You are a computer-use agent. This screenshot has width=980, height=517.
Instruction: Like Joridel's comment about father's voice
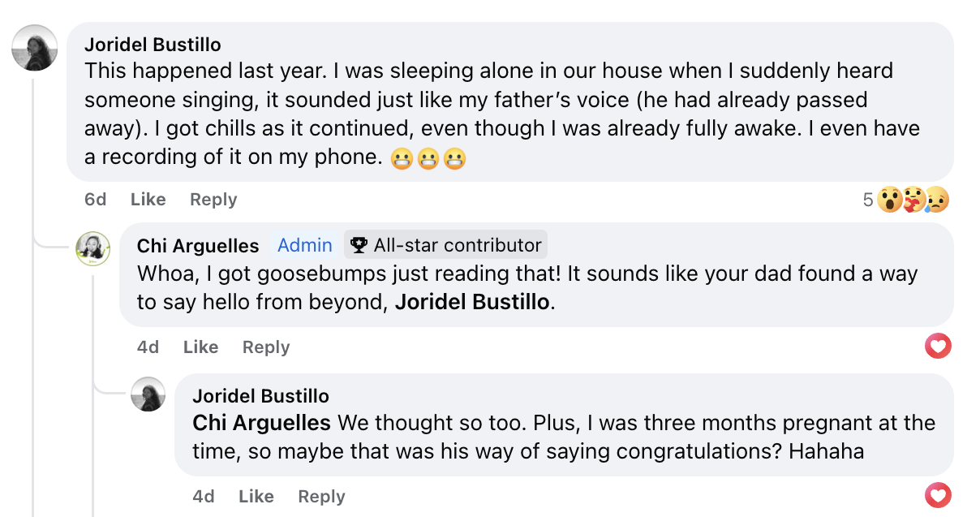tap(148, 200)
